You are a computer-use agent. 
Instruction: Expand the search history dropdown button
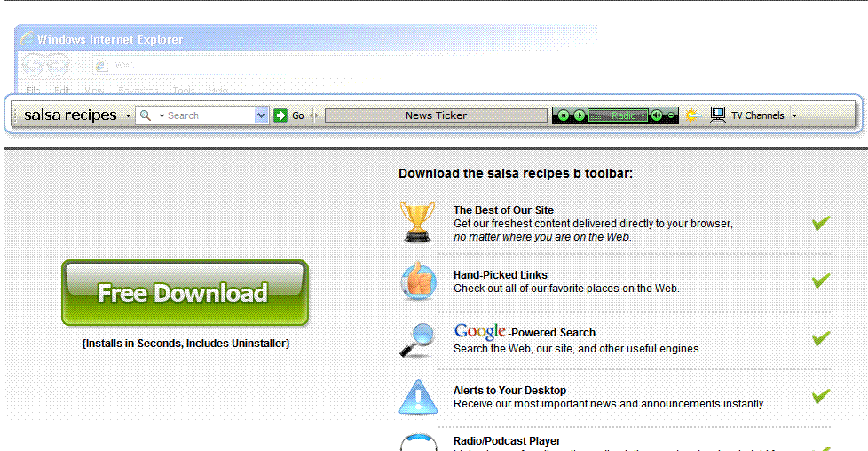point(261,115)
